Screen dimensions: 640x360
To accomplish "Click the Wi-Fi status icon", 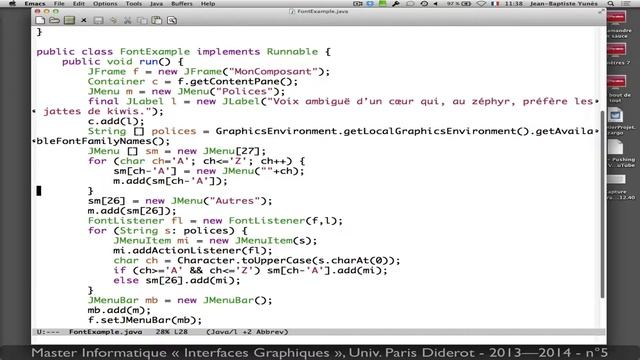I will coord(482,4).
